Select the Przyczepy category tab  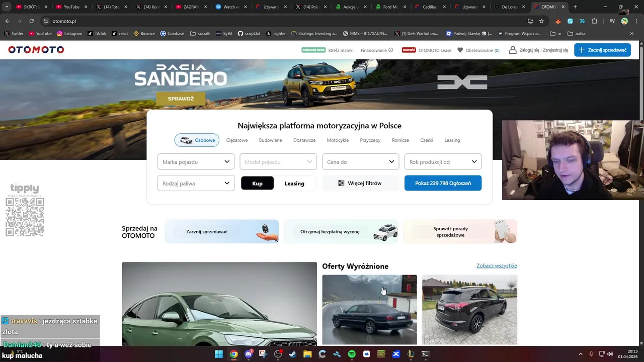coord(370,140)
